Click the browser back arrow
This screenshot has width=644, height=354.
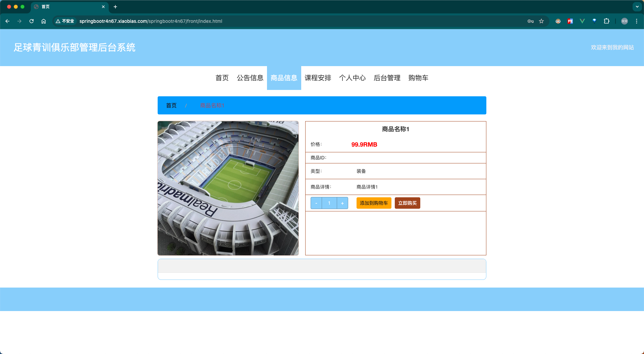coord(7,21)
